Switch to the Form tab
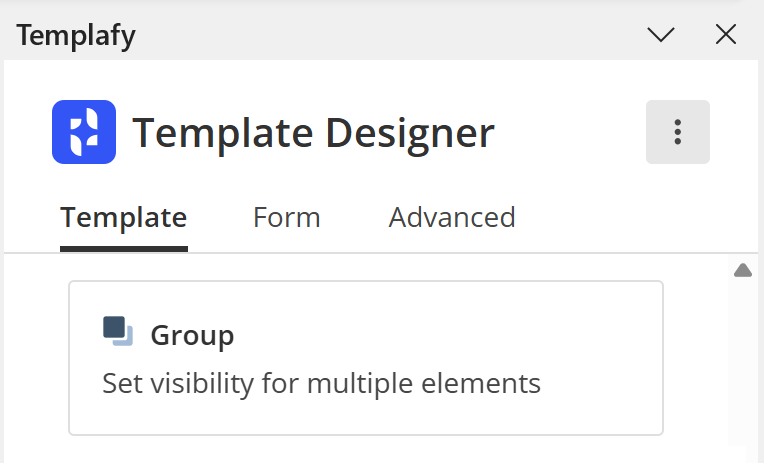 click(x=286, y=218)
